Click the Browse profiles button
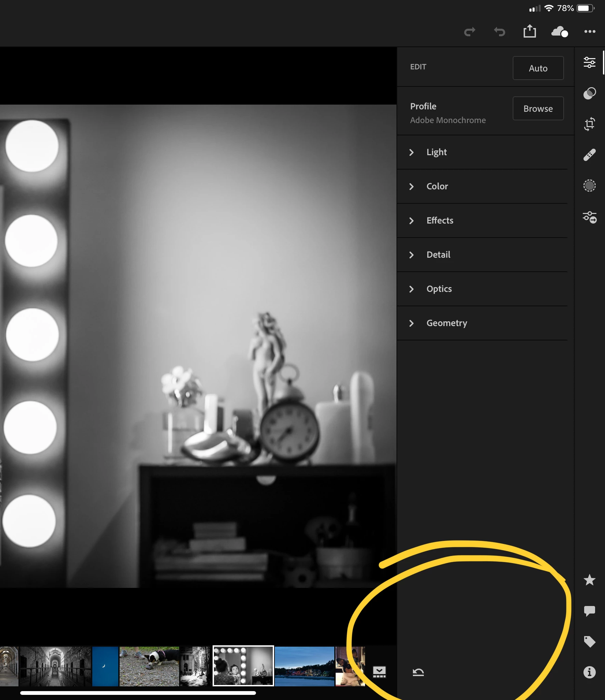The image size is (605, 700). point(538,108)
